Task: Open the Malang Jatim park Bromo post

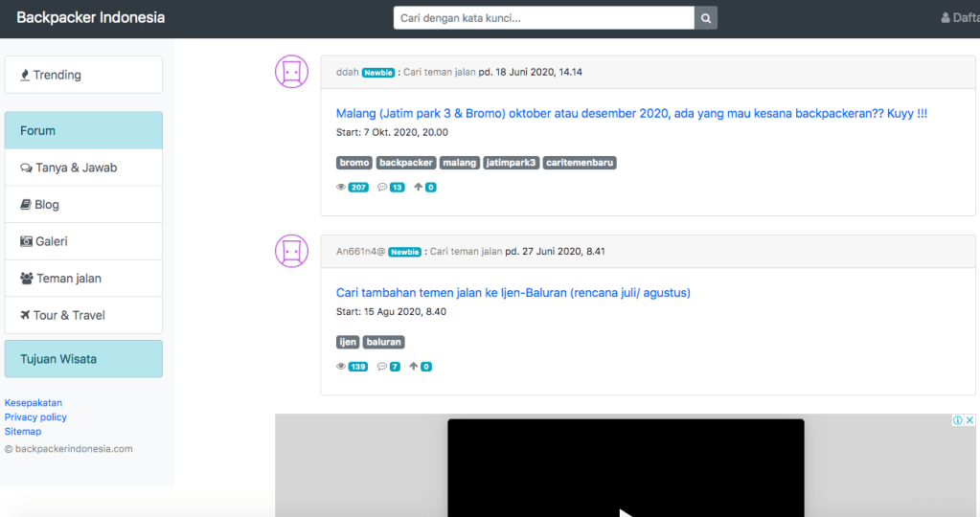Action: pos(631,114)
